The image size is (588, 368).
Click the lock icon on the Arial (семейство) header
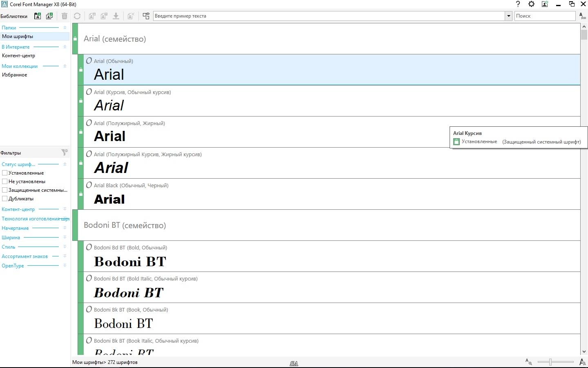75,39
